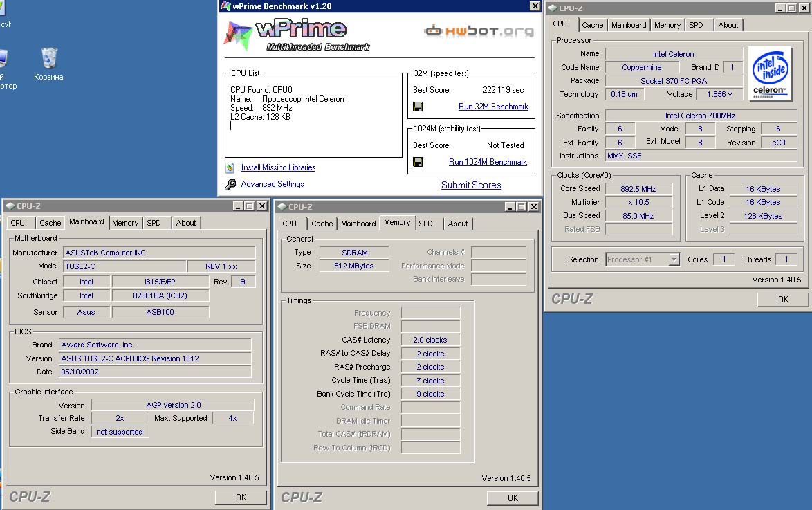Click the motherboard Model TUSL2-C field
This screenshot has width=812, height=510.
[x=124, y=266]
